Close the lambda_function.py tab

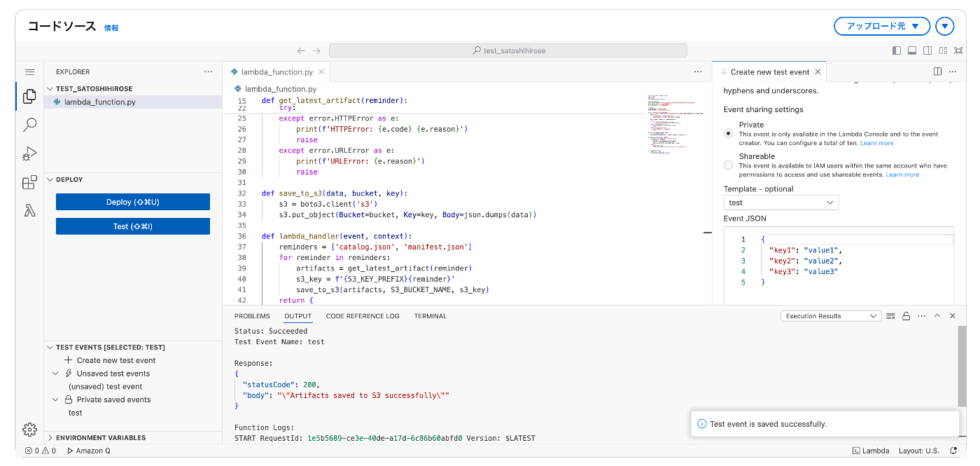[321, 71]
